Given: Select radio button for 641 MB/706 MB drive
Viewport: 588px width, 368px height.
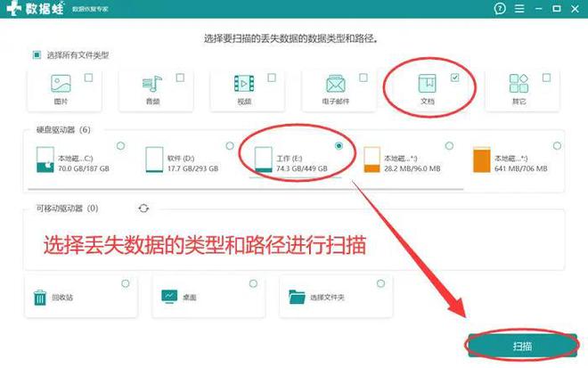Looking at the screenshot, I should point(557,145).
